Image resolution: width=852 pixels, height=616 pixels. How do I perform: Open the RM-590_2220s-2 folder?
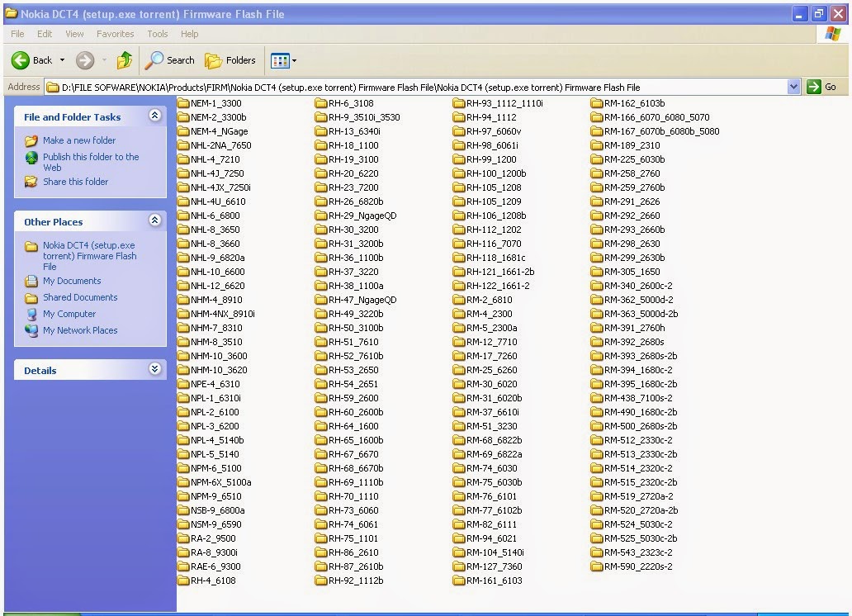634,566
